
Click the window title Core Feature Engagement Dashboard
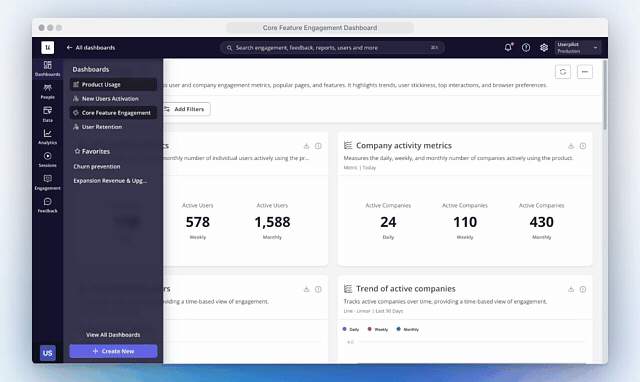pos(320,28)
